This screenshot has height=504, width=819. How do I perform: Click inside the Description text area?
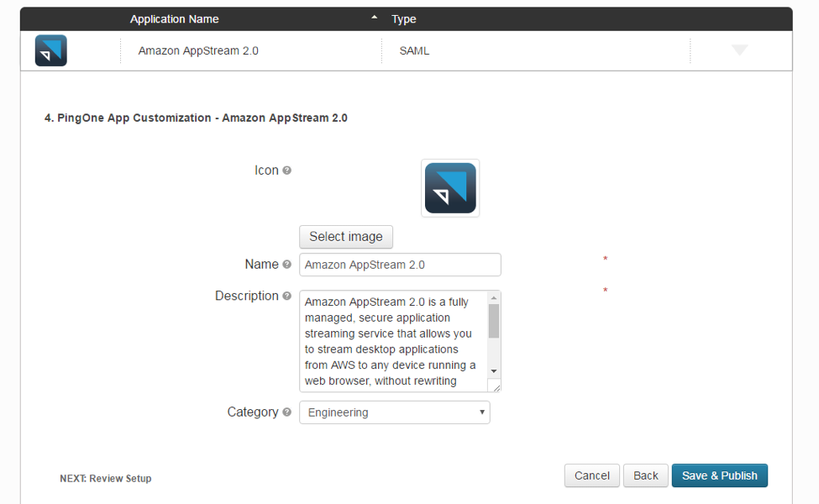point(391,341)
